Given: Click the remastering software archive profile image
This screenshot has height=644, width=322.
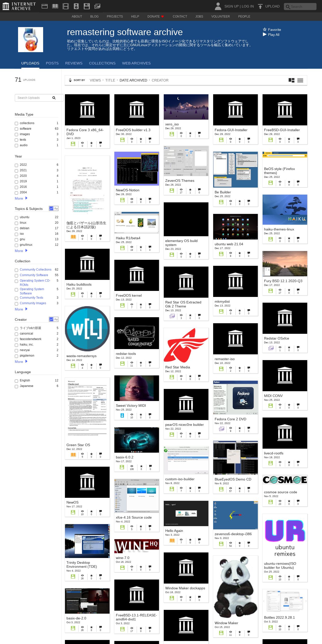Looking at the screenshot, I should click(31, 40).
